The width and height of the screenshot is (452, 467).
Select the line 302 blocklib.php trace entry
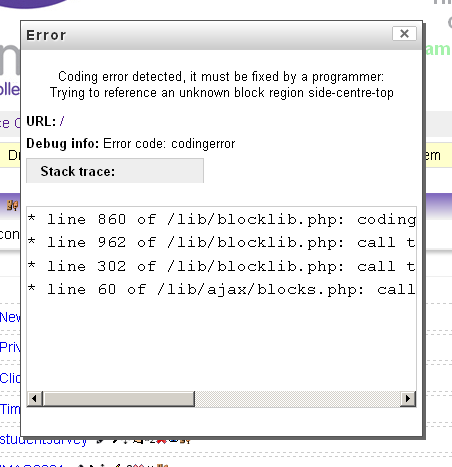click(x=222, y=266)
